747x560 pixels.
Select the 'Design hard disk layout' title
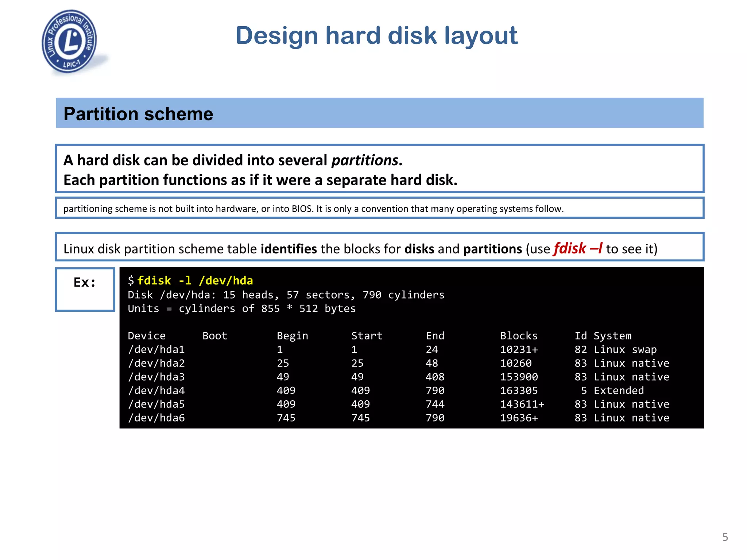pyautogui.click(x=376, y=36)
